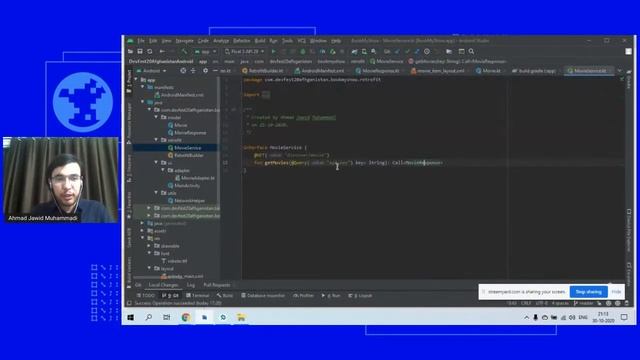Open the TODO tool window

[146, 296]
